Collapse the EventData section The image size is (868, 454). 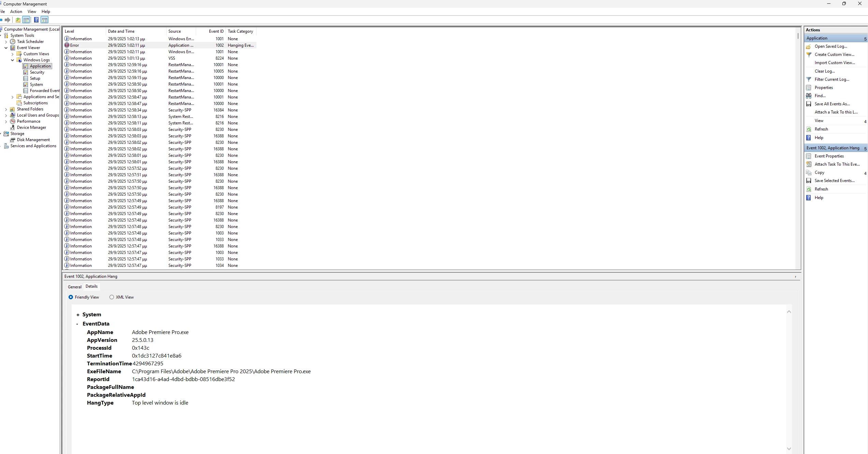[x=77, y=324]
